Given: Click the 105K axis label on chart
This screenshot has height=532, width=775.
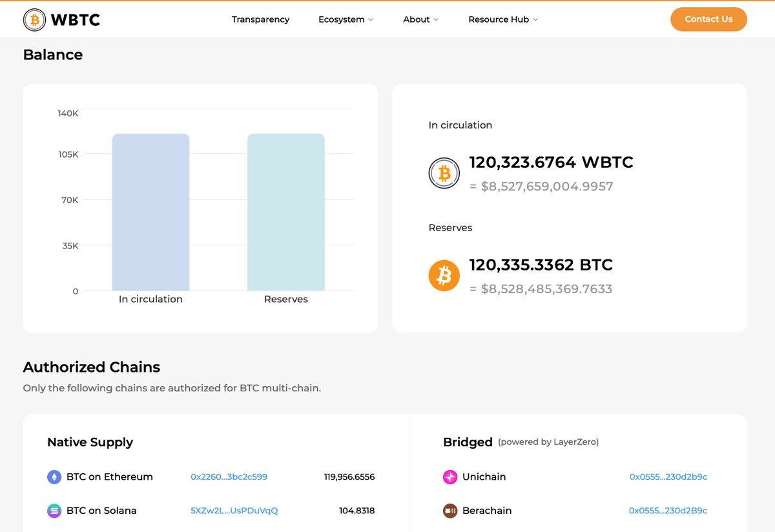Looking at the screenshot, I should tap(68, 154).
